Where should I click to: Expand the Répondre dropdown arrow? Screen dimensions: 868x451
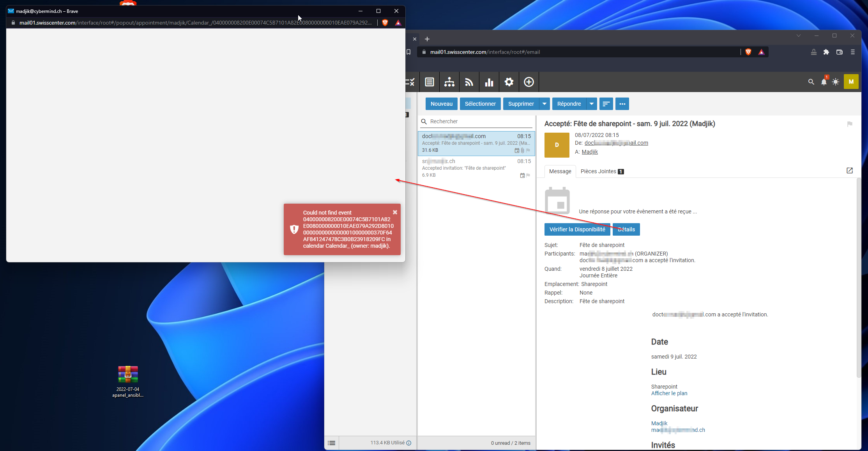coord(592,104)
